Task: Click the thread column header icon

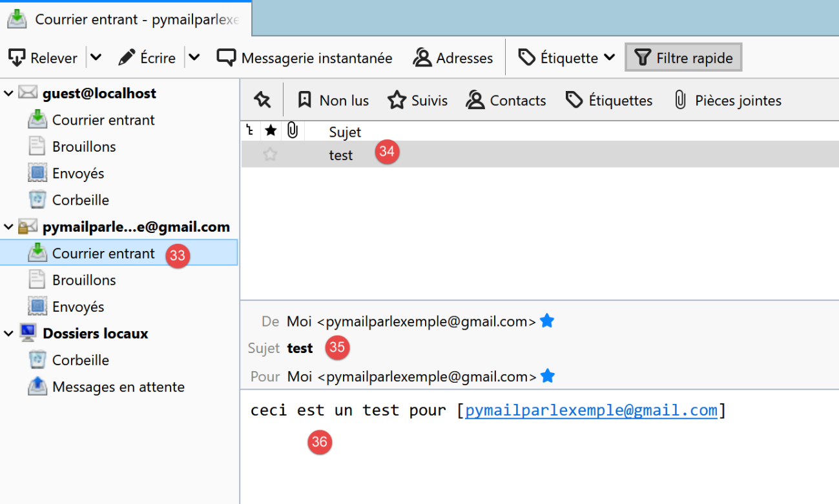Action: pos(250,131)
